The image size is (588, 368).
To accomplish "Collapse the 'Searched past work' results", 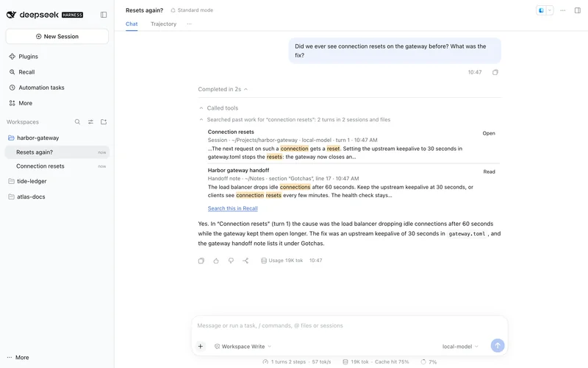I will (x=295, y=119).
